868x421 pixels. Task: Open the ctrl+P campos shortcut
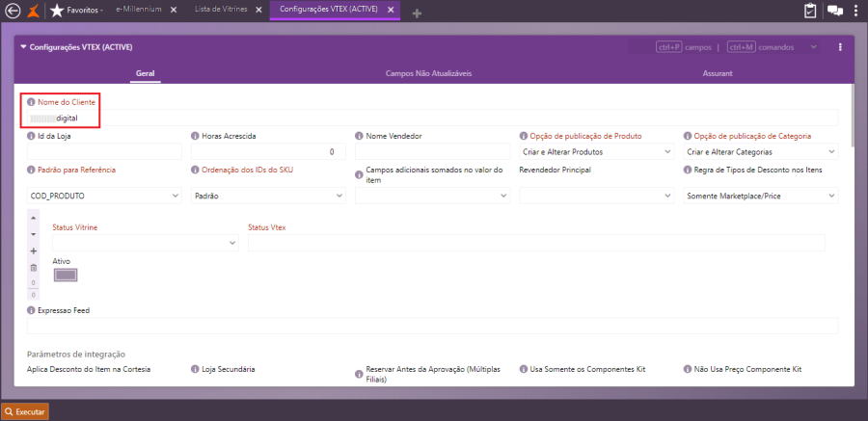[683, 47]
